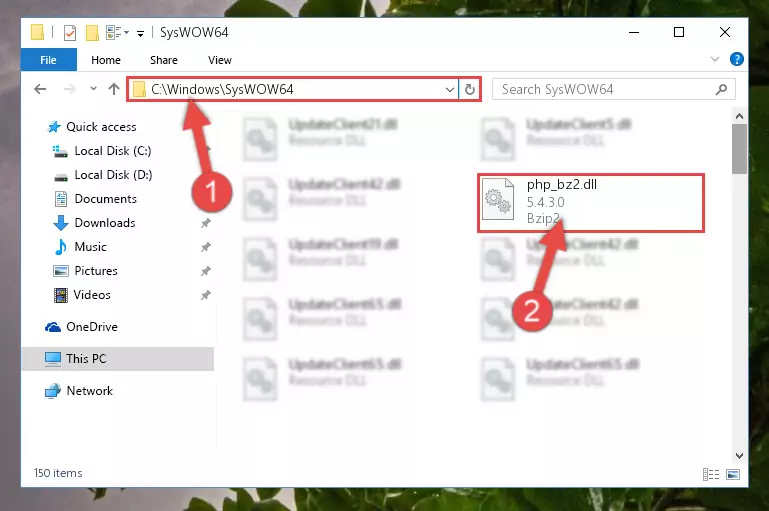
Task: Click the pin icon next to Pictures
Action: click(205, 271)
